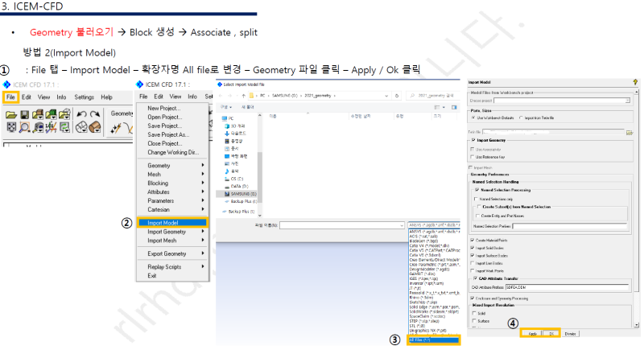Toggle Create Material Points checkbox
The image size is (644, 350).
[473, 240]
